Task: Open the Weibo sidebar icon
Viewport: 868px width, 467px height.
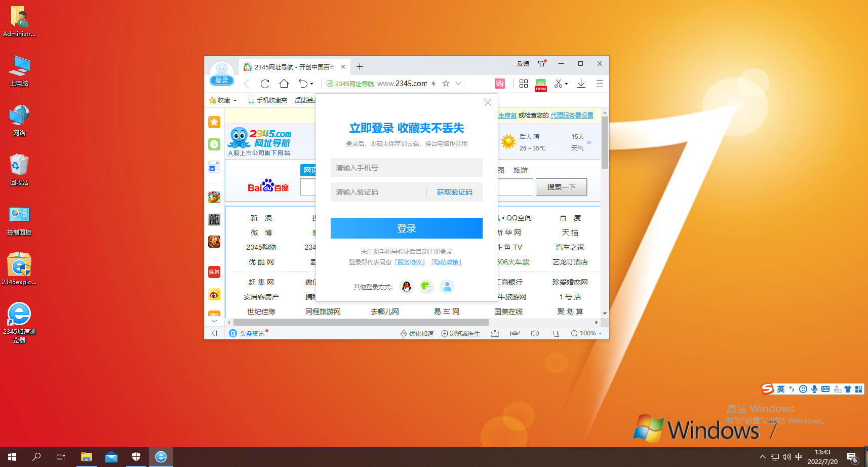Action: click(214, 295)
